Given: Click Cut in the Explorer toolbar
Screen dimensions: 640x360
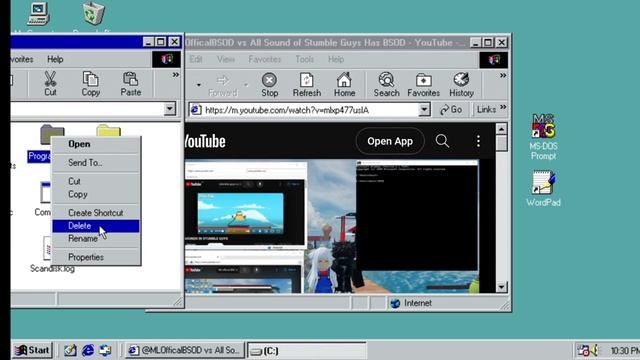Looking at the screenshot, I should (x=50, y=84).
